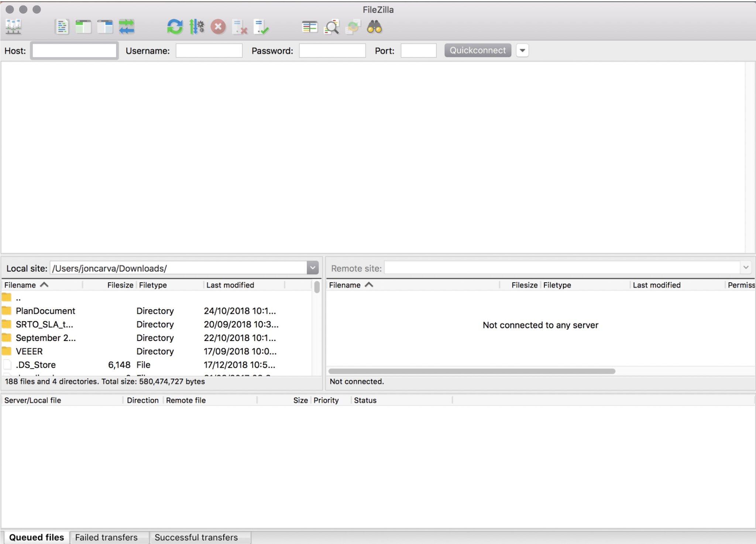Open directory listing filters dialog
Viewport: 756px width, 544px height.
pos(309,27)
